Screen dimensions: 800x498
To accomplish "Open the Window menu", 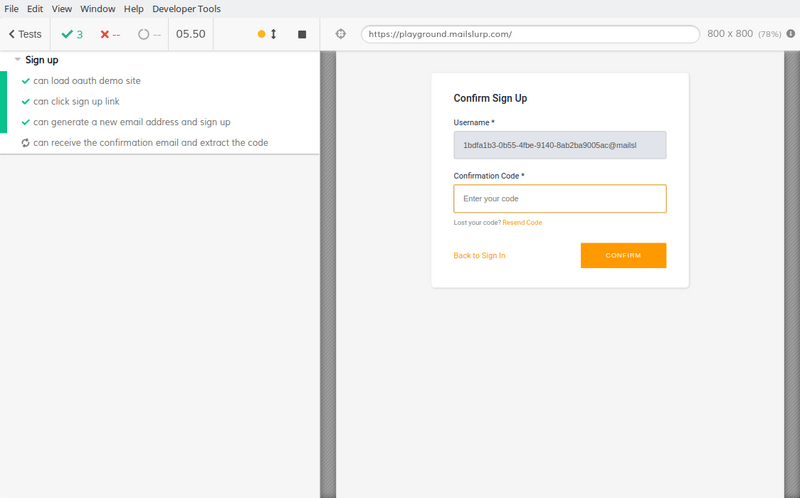I will (97, 9).
